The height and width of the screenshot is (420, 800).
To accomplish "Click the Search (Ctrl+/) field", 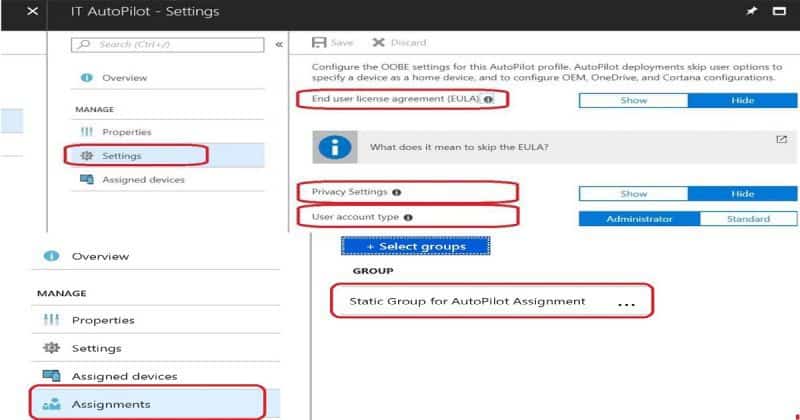I will (x=167, y=44).
